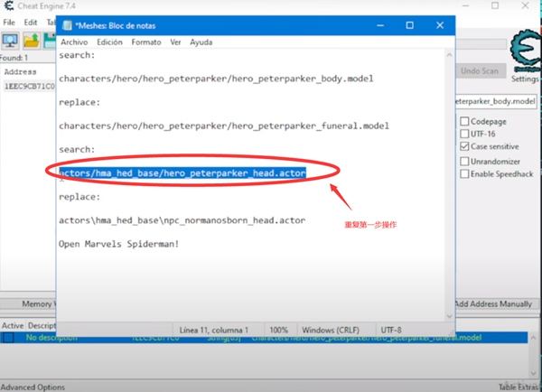Click the up arrow of the Notepad scrollbar
Image resolution: width=542 pixels, height=392 pixels.
tap(449, 54)
